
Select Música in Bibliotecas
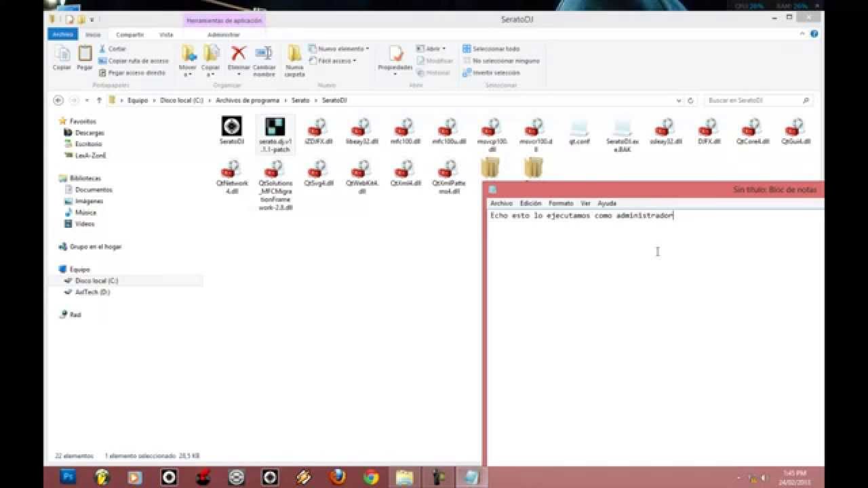pyautogui.click(x=85, y=213)
